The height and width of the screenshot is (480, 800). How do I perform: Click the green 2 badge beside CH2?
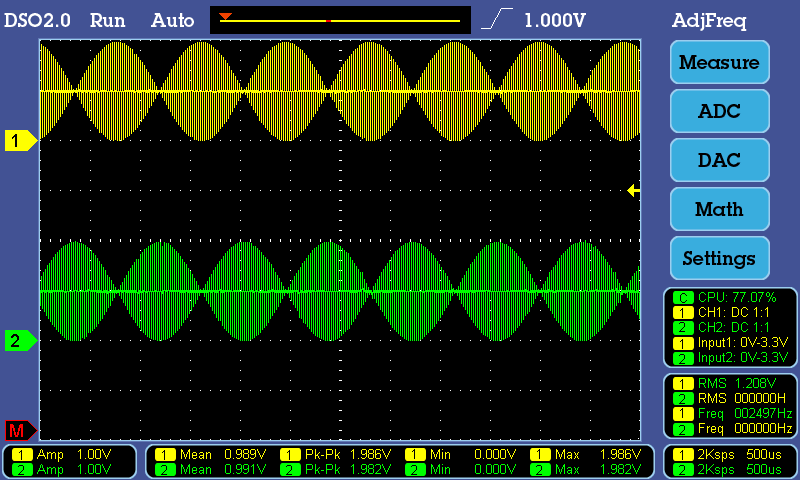pos(683,328)
